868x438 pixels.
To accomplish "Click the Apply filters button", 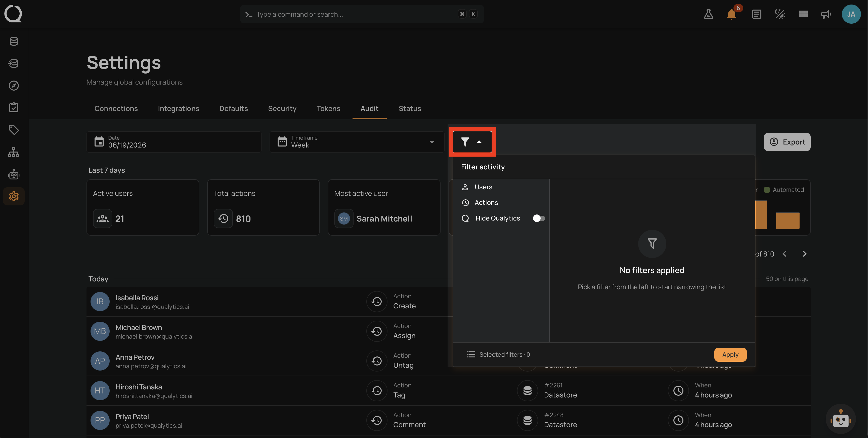I will [730, 355].
